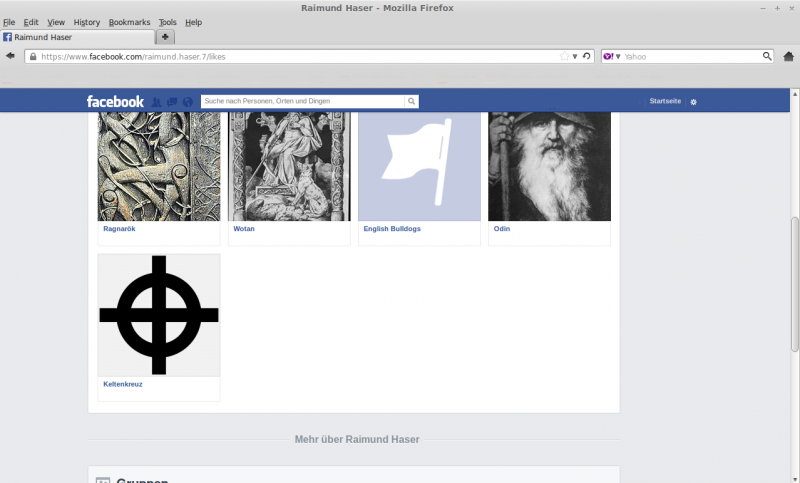Open the Wotan page link
Viewport: 800px width, 483px height.
pyautogui.click(x=243, y=228)
